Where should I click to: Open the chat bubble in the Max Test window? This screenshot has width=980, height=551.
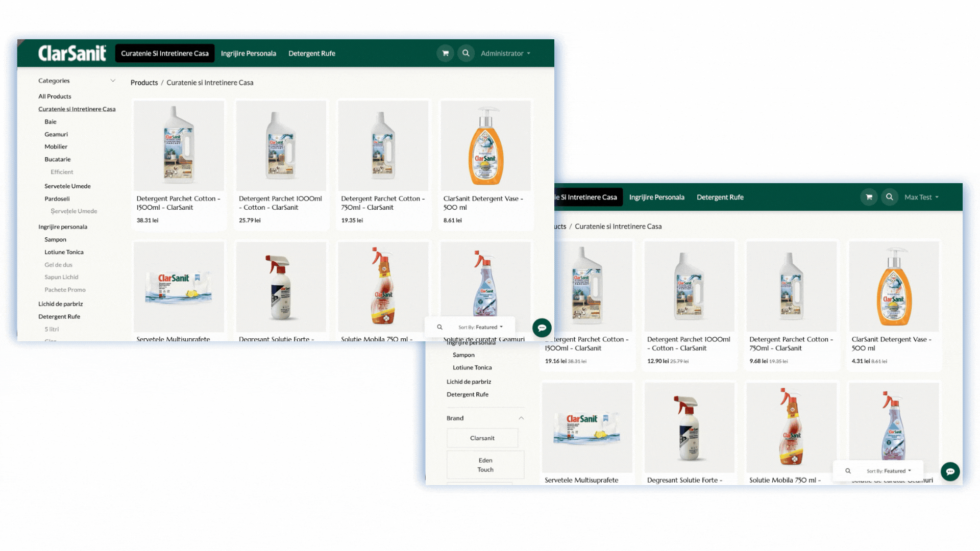pos(950,471)
